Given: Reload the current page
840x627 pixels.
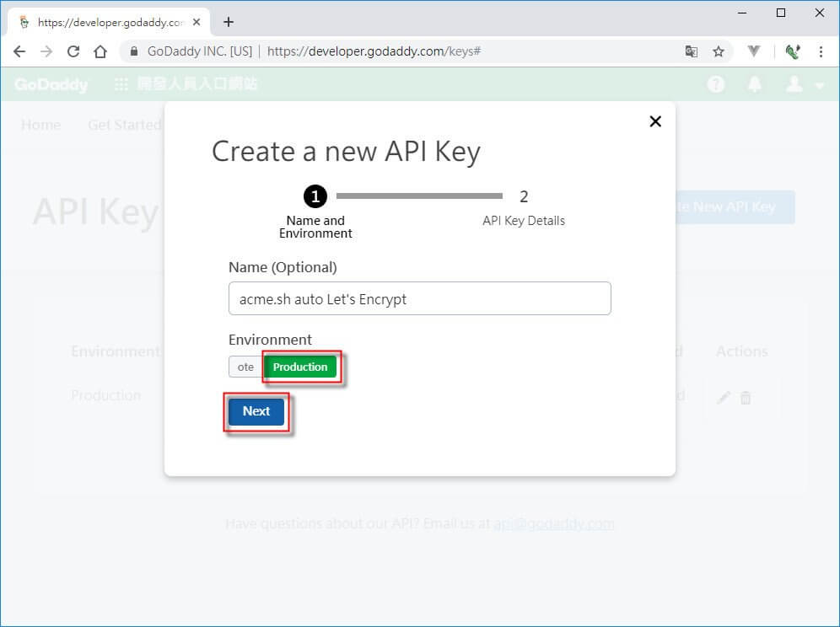Looking at the screenshot, I should click(73, 51).
